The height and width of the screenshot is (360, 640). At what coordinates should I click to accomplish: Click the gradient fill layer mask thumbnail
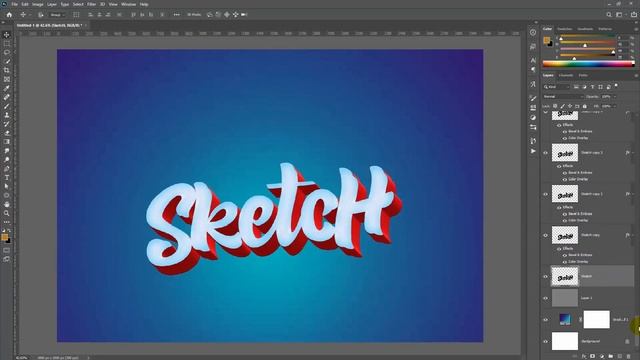pyautogui.click(x=596, y=320)
